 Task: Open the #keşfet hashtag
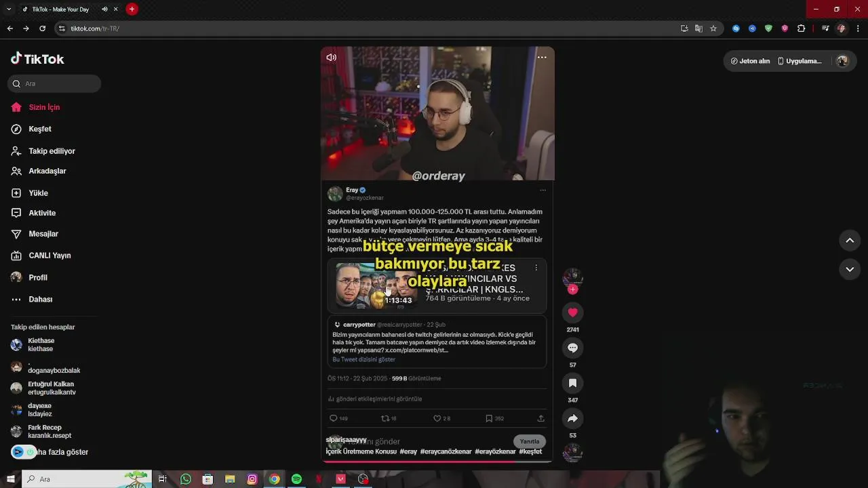pyautogui.click(x=530, y=451)
